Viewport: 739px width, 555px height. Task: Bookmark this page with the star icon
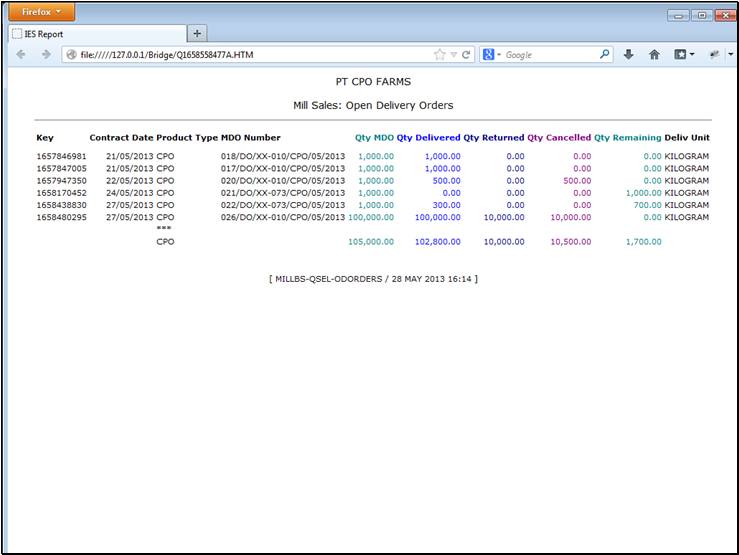pos(439,55)
